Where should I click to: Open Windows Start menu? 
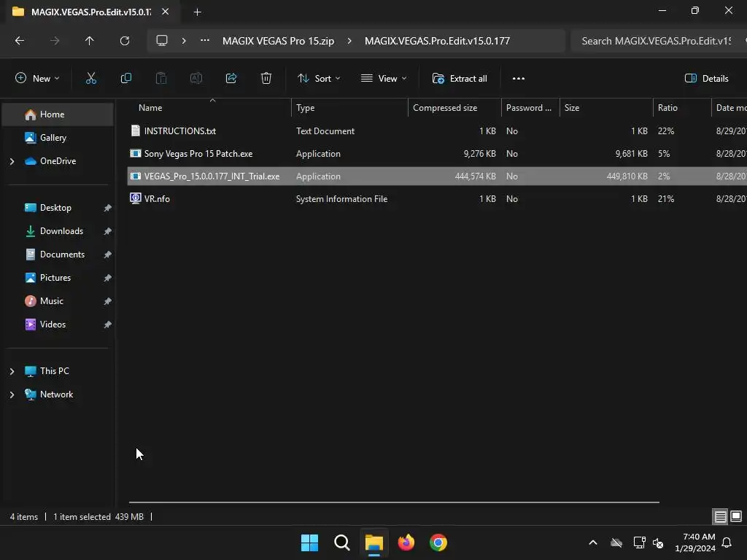point(309,542)
